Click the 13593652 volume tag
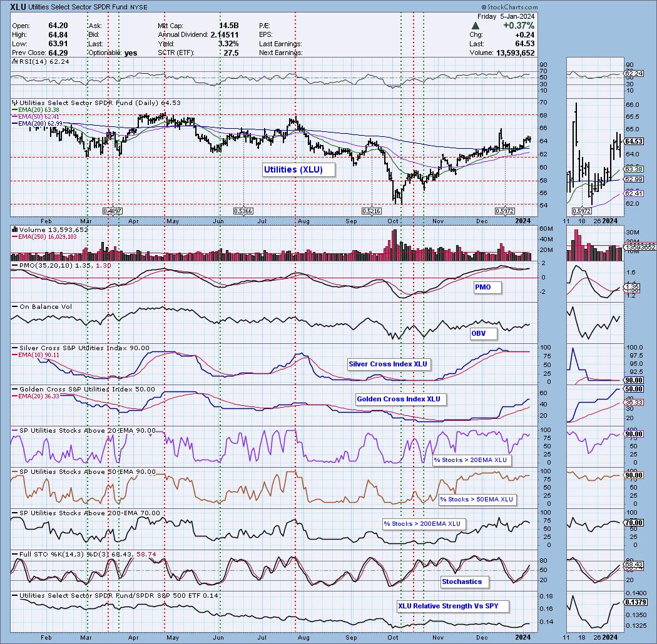The width and height of the screenshot is (657, 644). click(640, 248)
